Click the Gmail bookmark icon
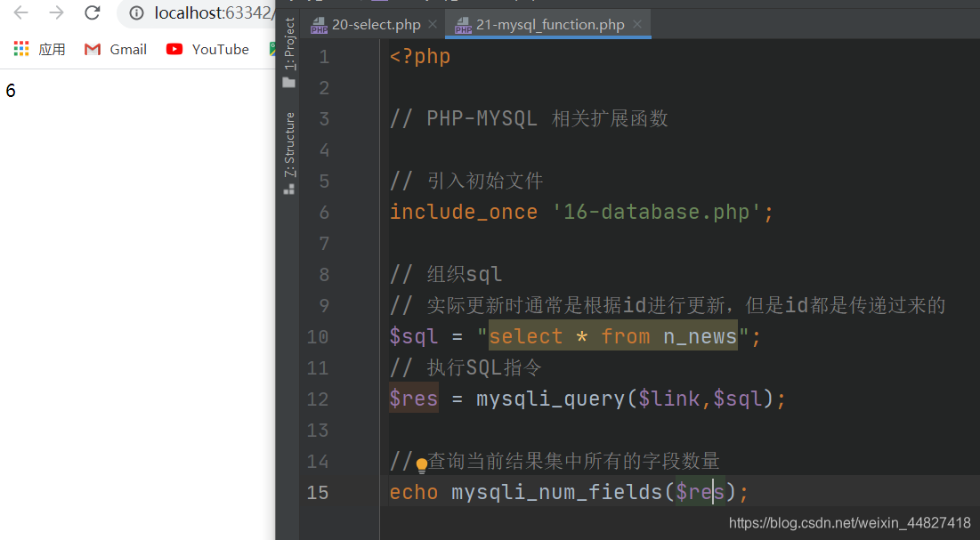The width and height of the screenshot is (980, 540). click(93, 50)
